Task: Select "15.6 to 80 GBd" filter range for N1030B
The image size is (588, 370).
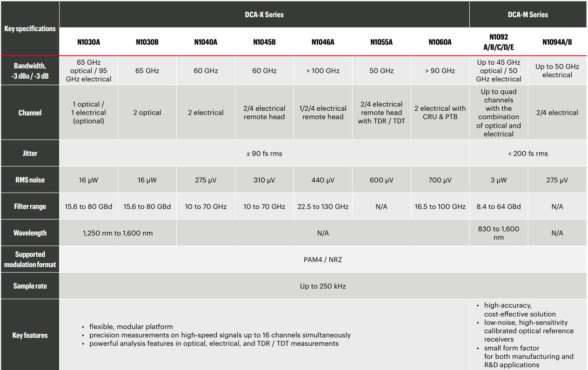Action: click(x=147, y=206)
